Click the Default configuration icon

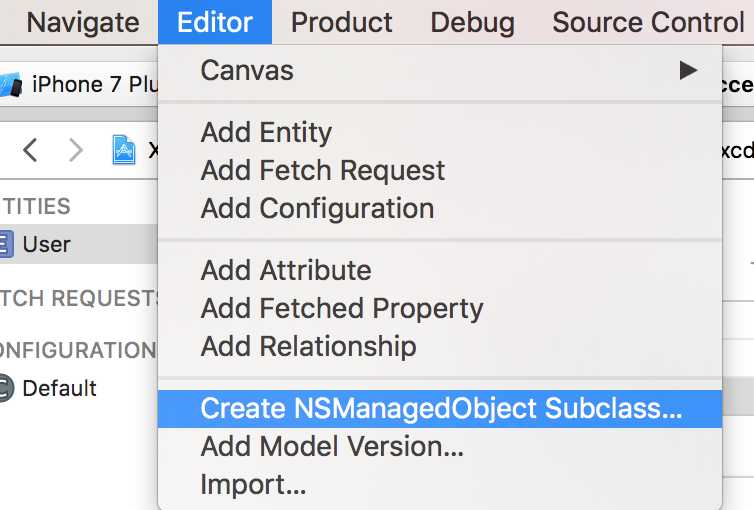pyautogui.click(x=6, y=388)
